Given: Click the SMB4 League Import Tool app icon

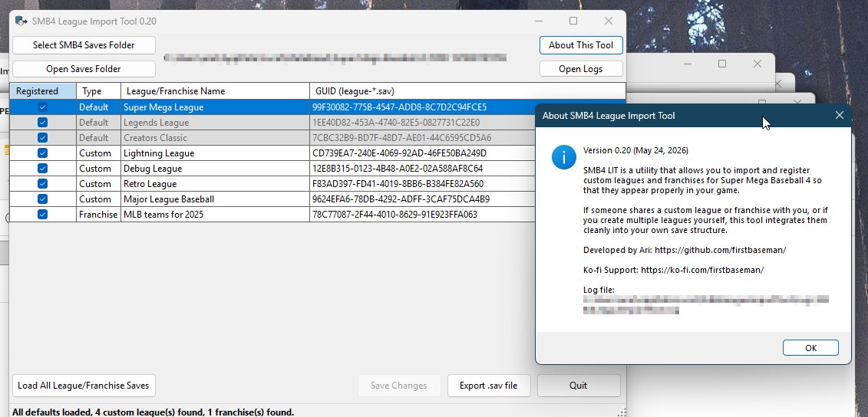Looking at the screenshot, I should (21, 21).
